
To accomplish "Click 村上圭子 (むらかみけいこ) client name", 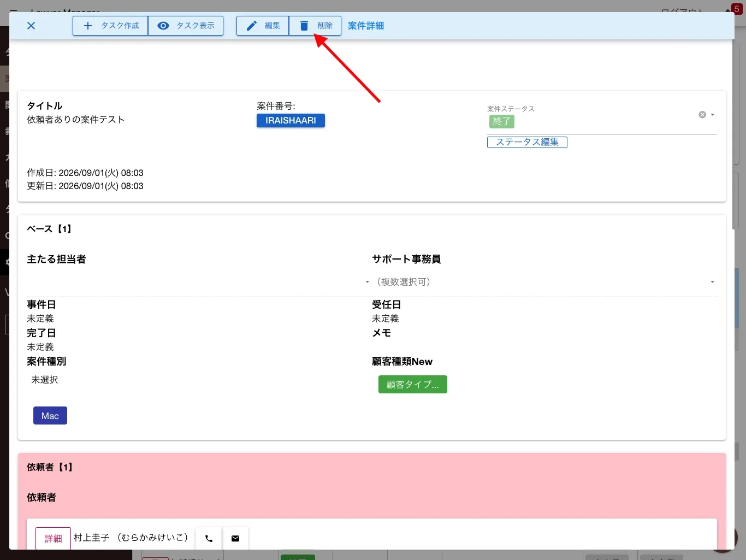I will pyautogui.click(x=131, y=538).
